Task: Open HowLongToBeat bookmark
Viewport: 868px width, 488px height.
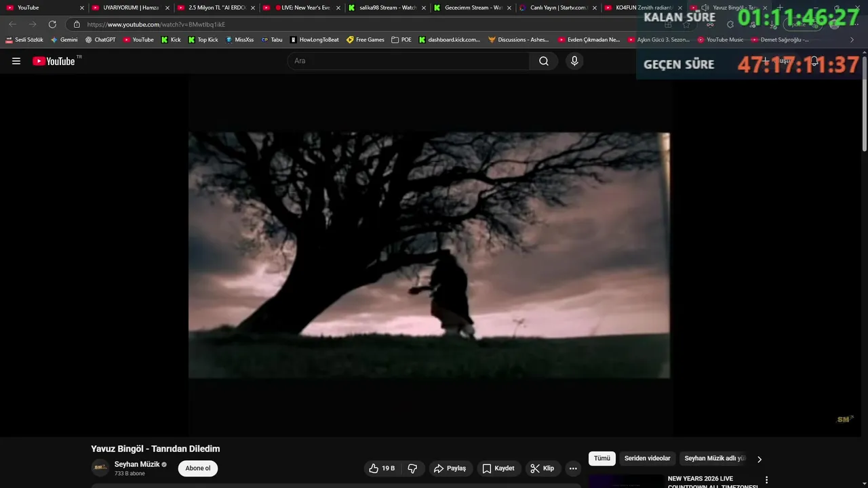Action: (x=315, y=40)
